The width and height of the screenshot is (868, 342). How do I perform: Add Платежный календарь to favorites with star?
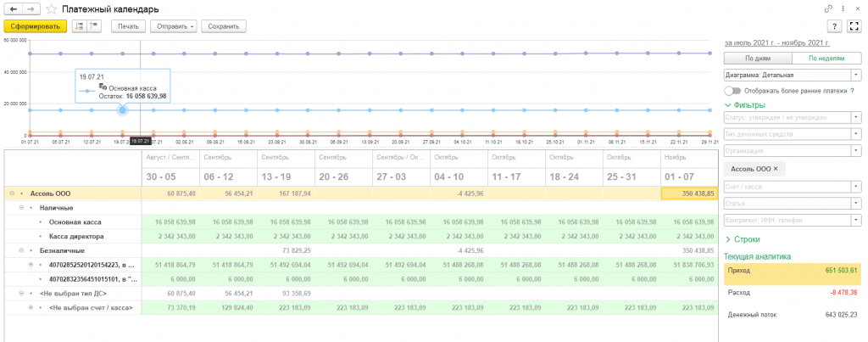pyautogui.click(x=52, y=8)
